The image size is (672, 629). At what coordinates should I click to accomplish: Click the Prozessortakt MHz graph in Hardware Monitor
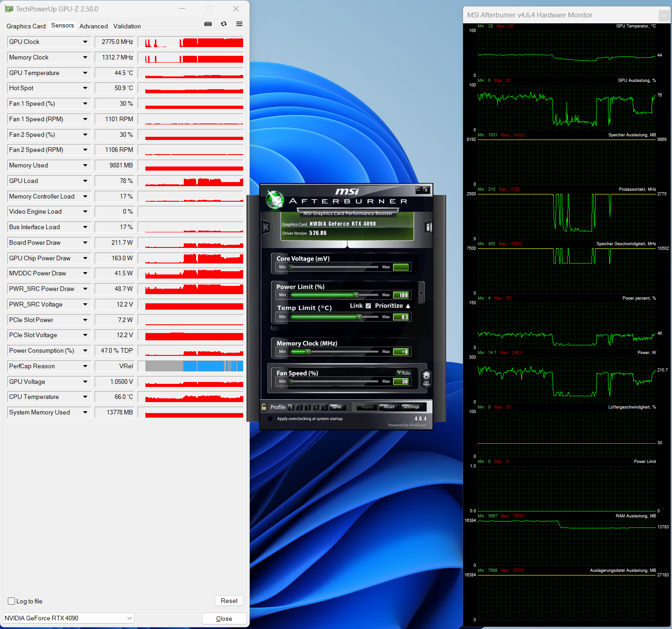[567, 216]
